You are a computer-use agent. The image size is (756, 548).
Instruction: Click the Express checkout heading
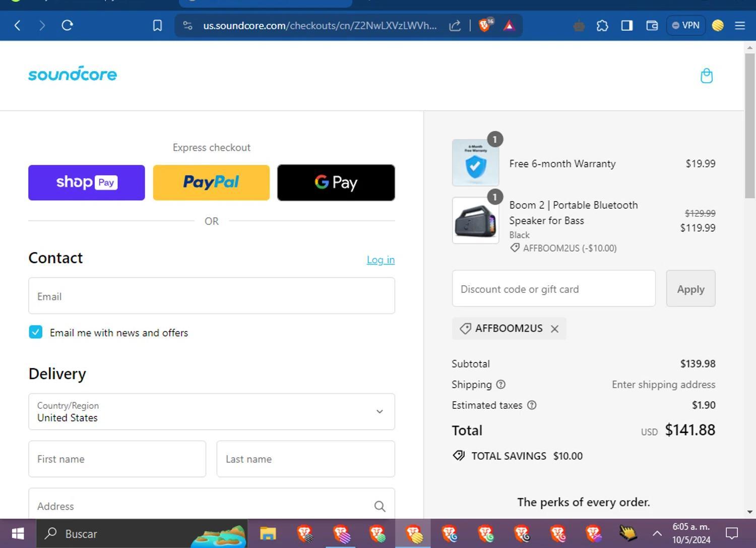212,147
